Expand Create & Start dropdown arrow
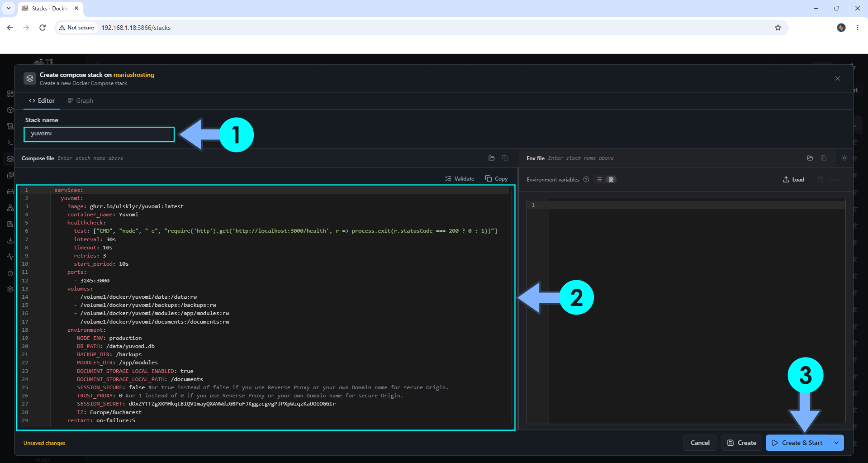 tap(836, 443)
